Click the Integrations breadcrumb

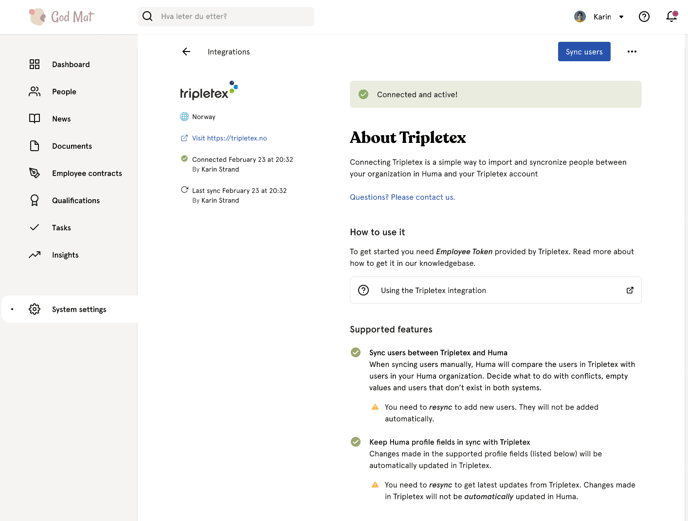tap(229, 52)
